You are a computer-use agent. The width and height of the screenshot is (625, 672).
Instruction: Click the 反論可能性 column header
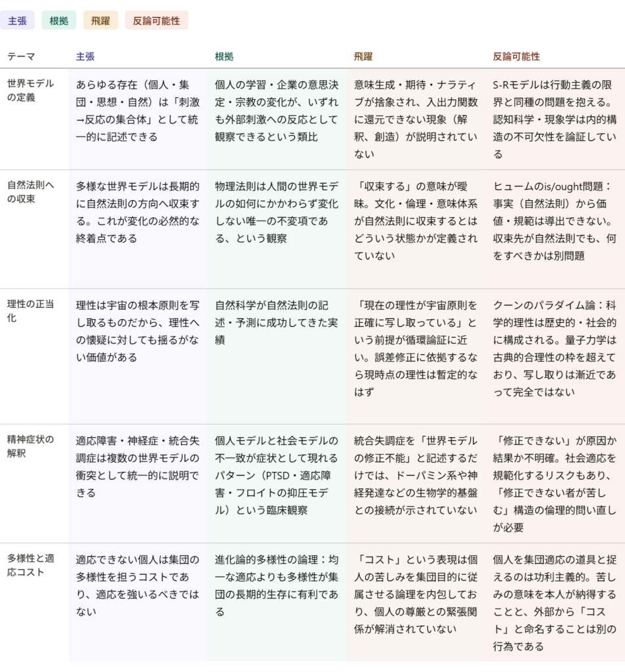coord(516,56)
